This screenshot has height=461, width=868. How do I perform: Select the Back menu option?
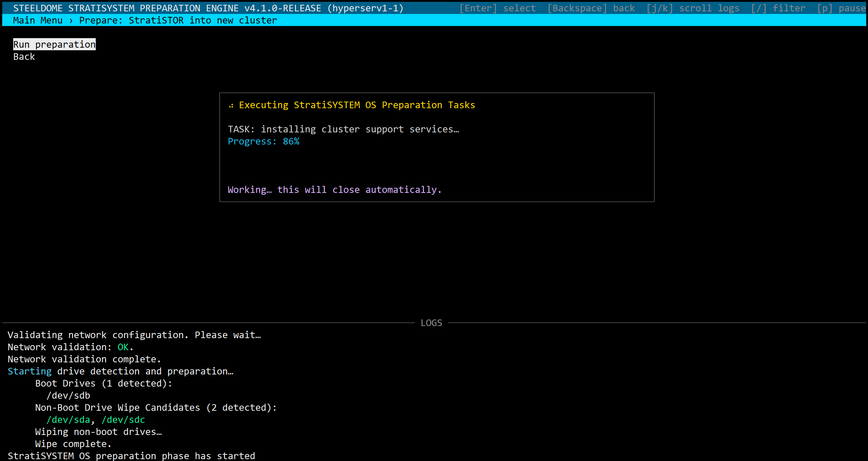click(24, 56)
